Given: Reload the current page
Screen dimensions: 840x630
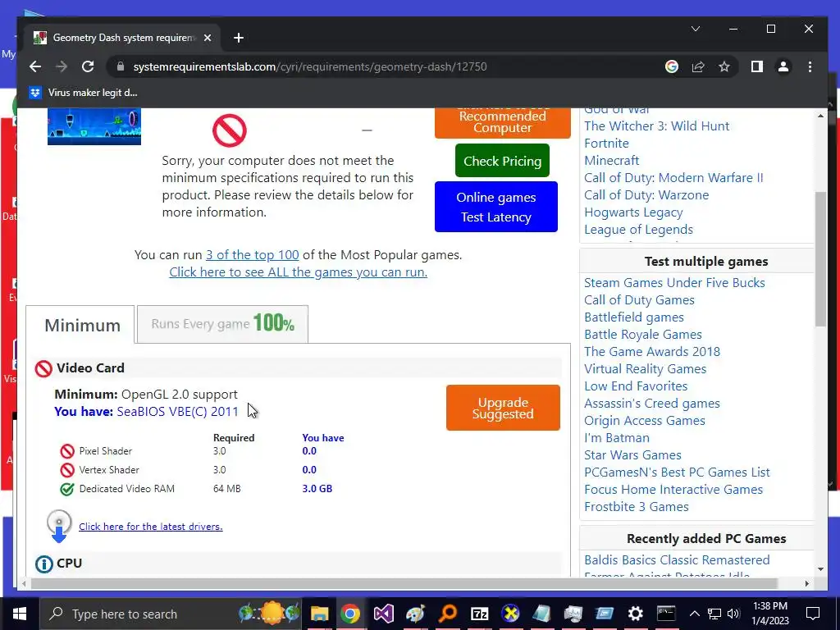Looking at the screenshot, I should pos(88,66).
